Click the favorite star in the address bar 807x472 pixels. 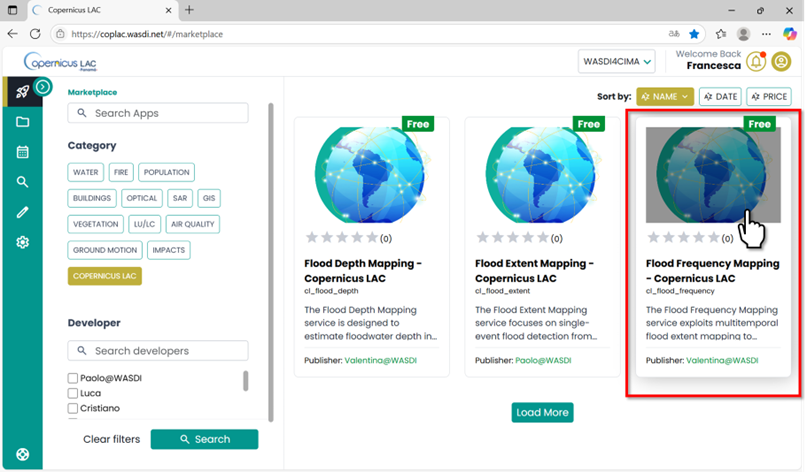pos(694,34)
